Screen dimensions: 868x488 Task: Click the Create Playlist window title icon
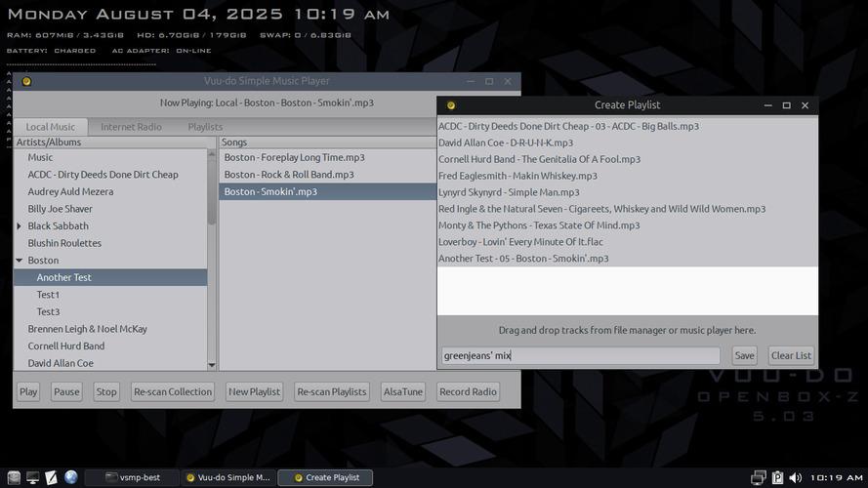[451, 105]
